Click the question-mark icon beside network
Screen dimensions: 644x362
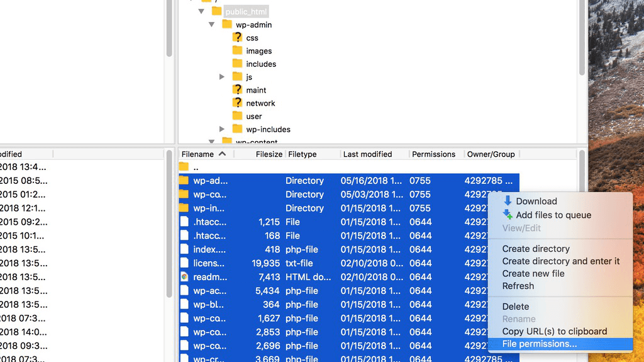(x=237, y=103)
